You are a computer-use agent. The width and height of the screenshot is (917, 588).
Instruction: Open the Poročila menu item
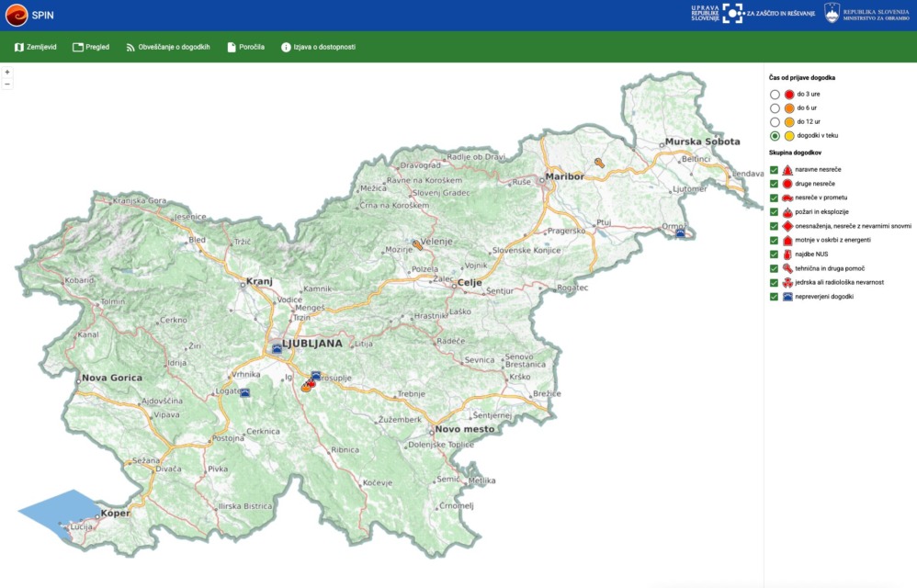(x=245, y=48)
